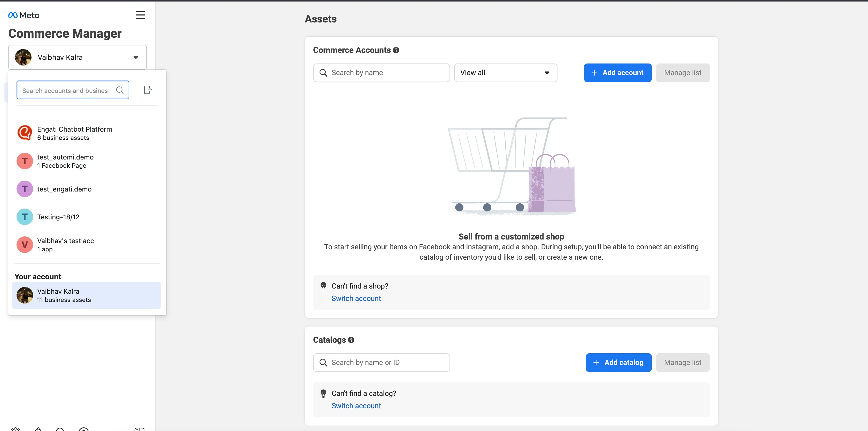Open the hamburger navigation menu
The image size is (868, 431).
(x=141, y=15)
